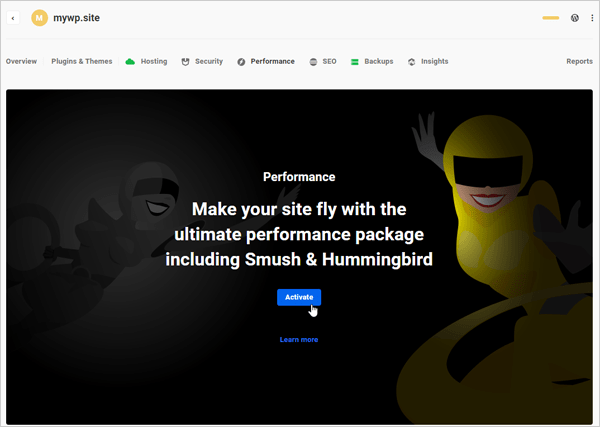Click the Insights icon
Image resolution: width=600 pixels, height=427 pixels.
coord(412,62)
